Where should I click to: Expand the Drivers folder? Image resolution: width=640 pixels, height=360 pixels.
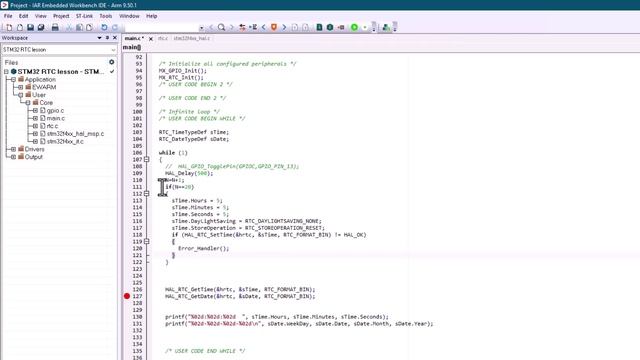[13, 149]
